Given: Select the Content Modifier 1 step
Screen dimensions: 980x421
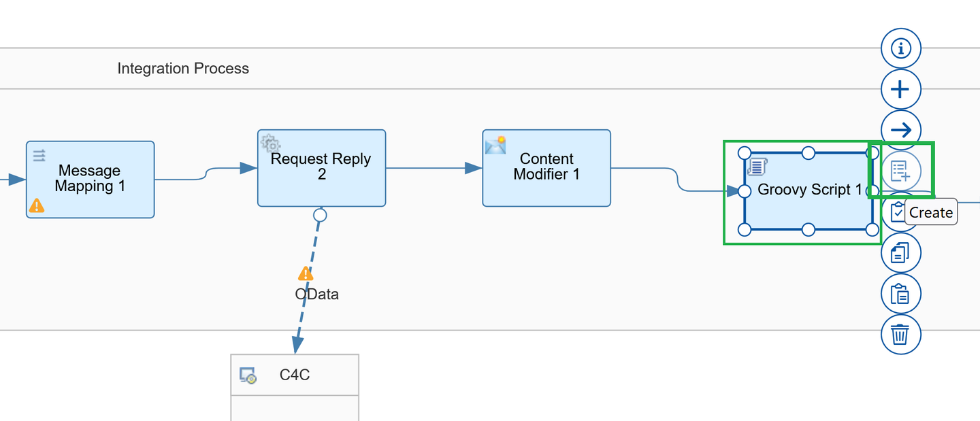Looking at the screenshot, I should 546,168.
